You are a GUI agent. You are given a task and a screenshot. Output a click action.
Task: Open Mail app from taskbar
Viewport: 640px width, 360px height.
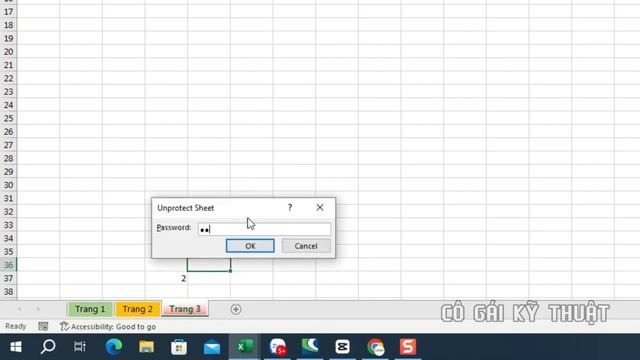pyautogui.click(x=212, y=347)
